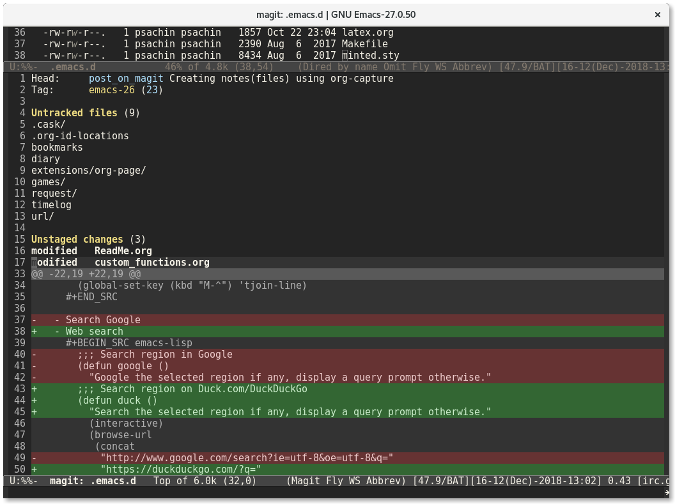Toggle the @@ -22,19 +22,19 @@ hunk header

[86, 273]
